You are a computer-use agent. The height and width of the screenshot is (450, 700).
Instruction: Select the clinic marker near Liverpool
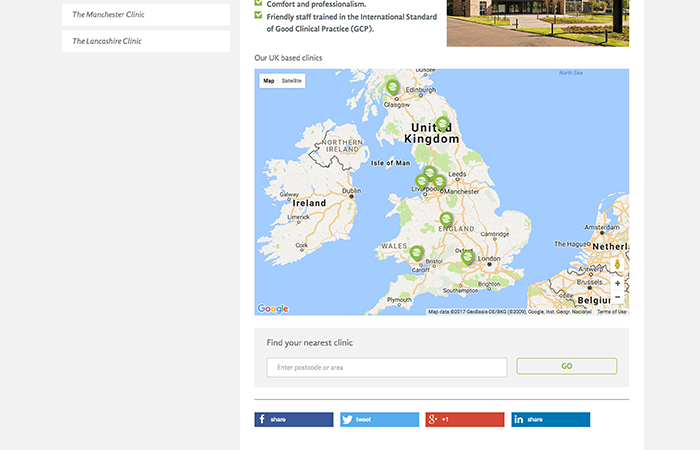click(421, 182)
